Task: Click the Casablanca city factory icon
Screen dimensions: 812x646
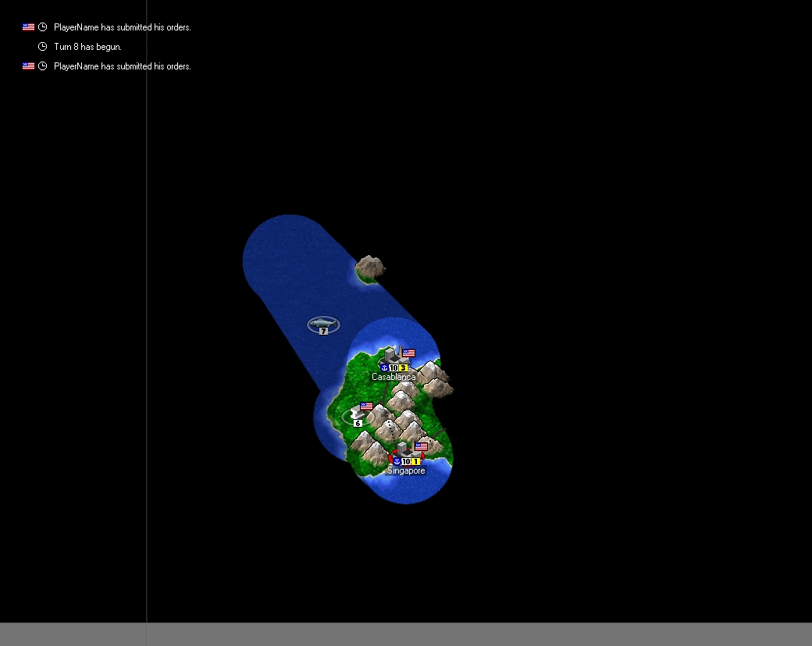Action: coord(392,355)
